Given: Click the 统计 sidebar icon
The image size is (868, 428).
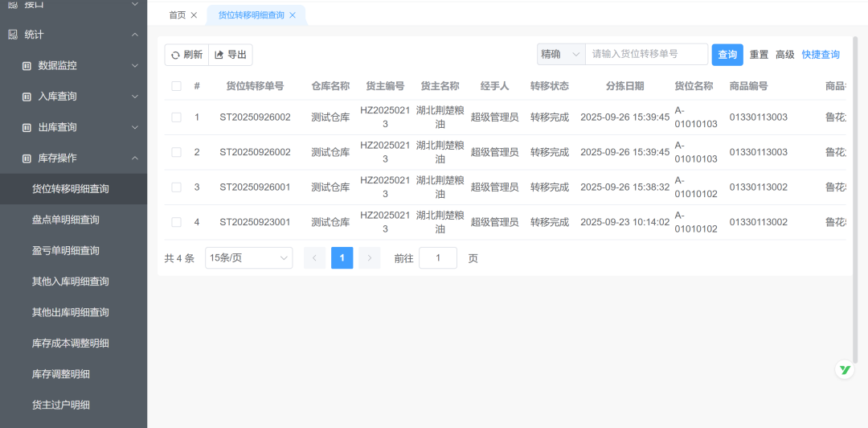Looking at the screenshot, I should click(x=12, y=35).
